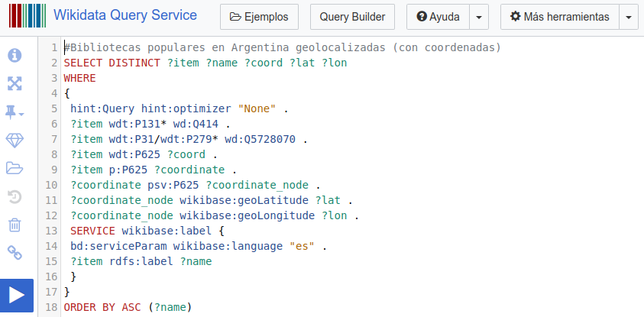Click the diamond format-query icon
Viewport: 644px width, 317px height.
pyautogui.click(x=15, y=141)
